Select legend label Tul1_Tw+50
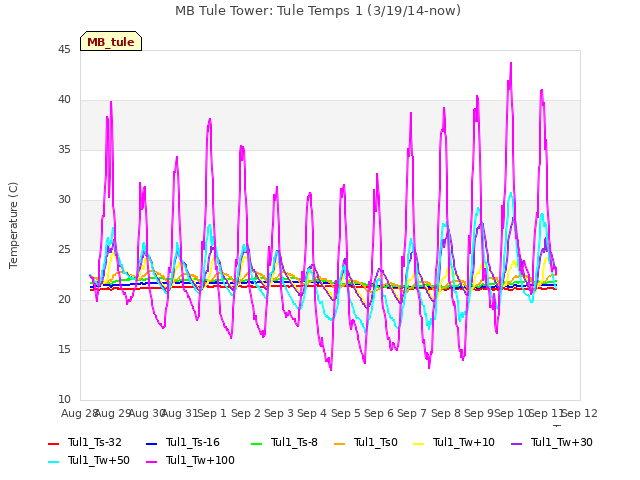 (x=99, y=460)
